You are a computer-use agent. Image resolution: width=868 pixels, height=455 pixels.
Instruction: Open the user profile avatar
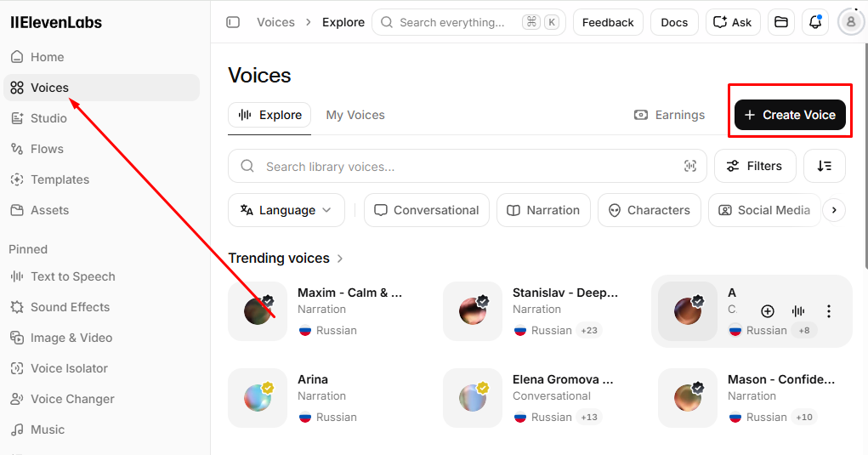[x=851, y=22]
